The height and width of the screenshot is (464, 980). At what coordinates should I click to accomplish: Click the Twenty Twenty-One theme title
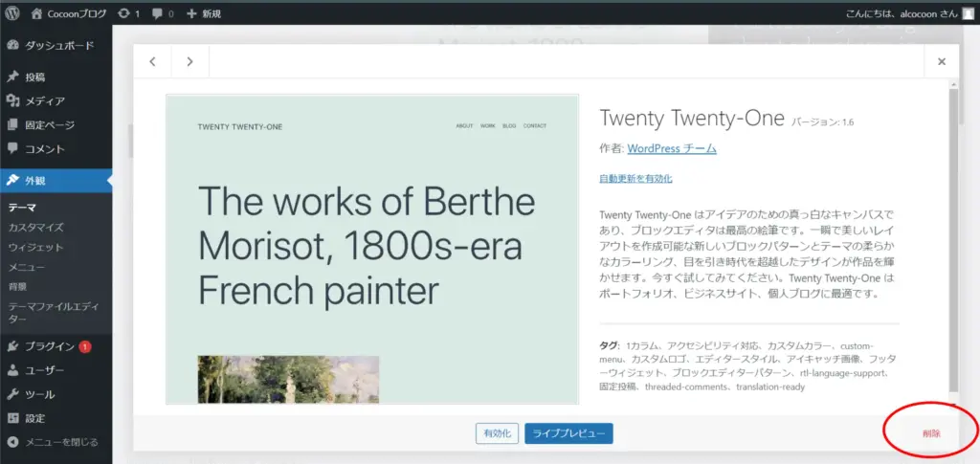tap(692, 118)
